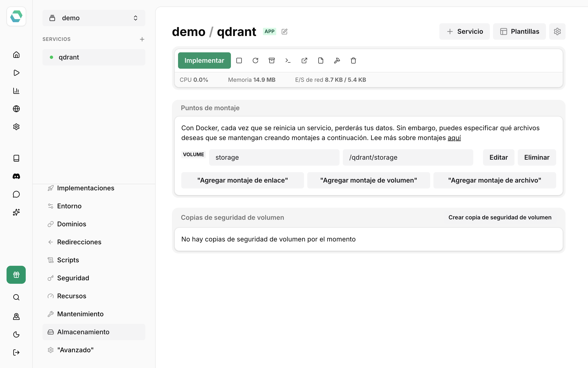Image resolution: width=588 pixels, height=368 pixels.
Task: Restart service with the refresh icon
Action: 255,61
